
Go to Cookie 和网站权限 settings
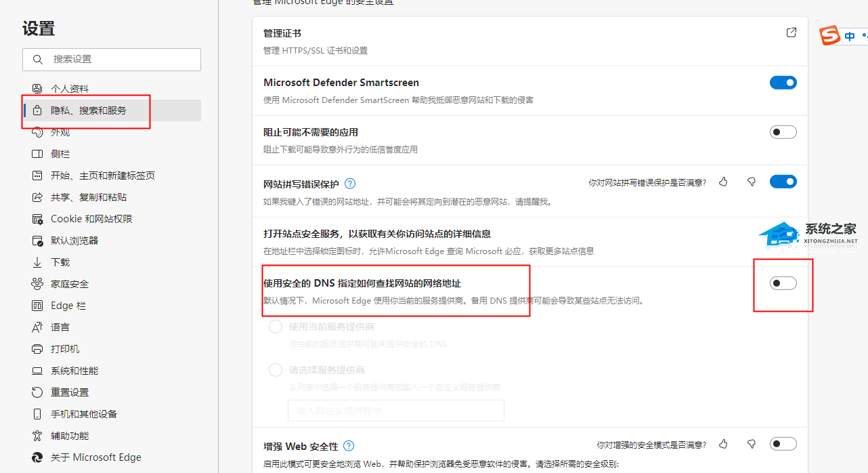(91, 219)
